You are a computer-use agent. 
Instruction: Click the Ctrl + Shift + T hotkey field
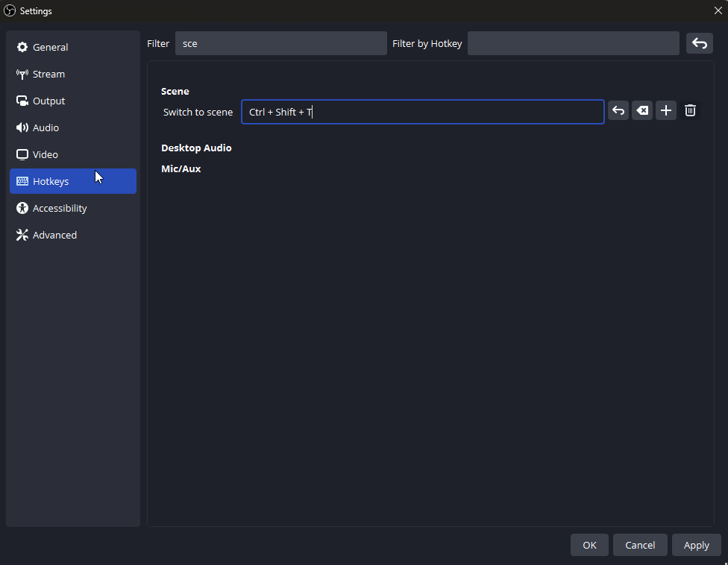422,112
